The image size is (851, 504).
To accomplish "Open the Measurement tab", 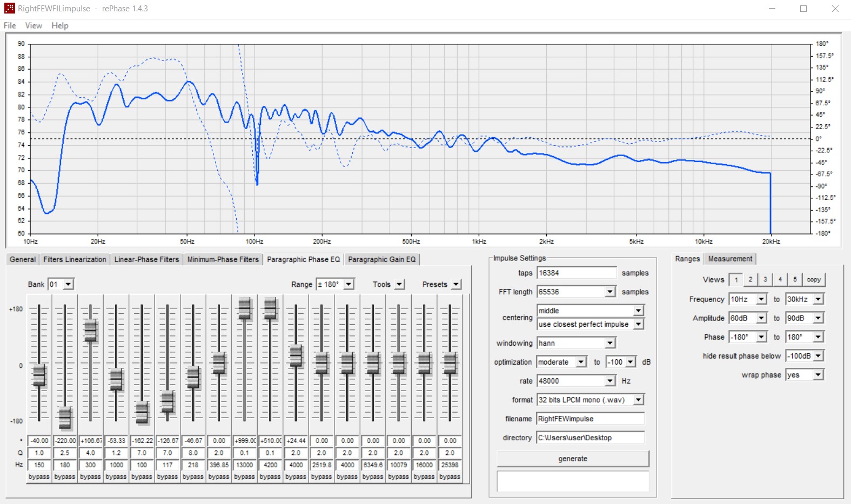I will (729, 259).
